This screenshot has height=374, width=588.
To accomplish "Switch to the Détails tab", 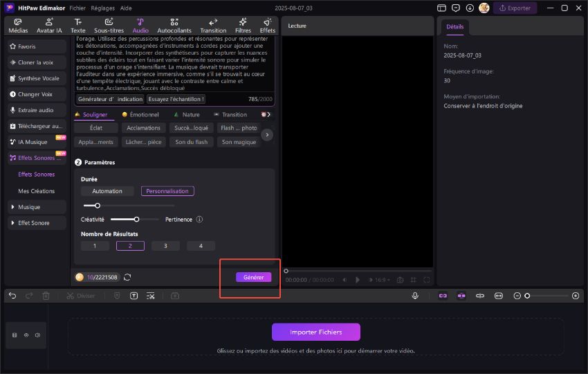I will (455, 26).
